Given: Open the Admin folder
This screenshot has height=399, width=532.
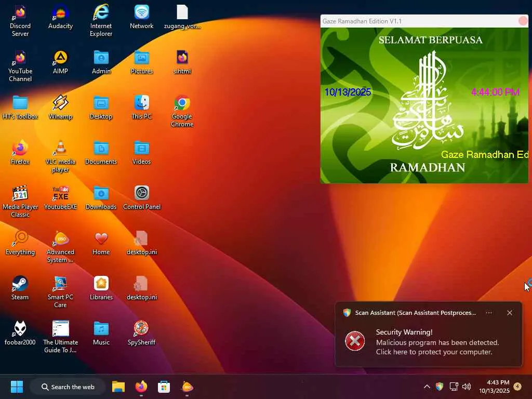Looking at the screenshot, I should pyautogui.click(x=101, y=62).
